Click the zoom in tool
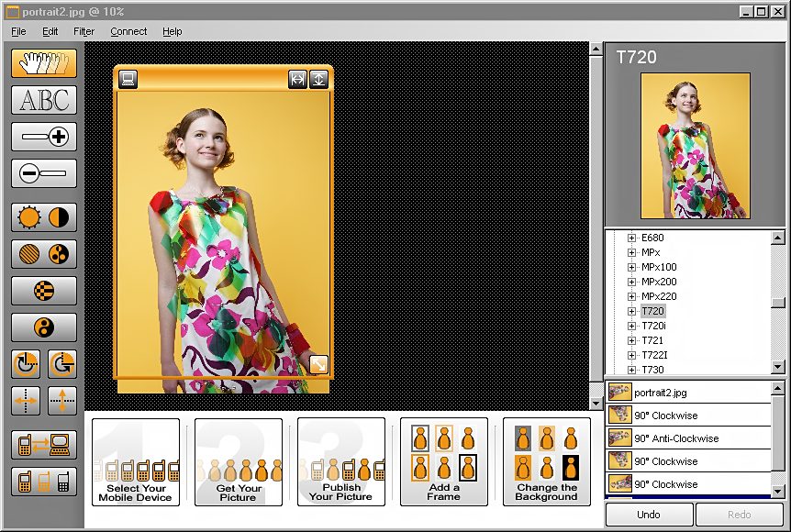The width and height of the screenshot is (791, 532). [44, 137]
